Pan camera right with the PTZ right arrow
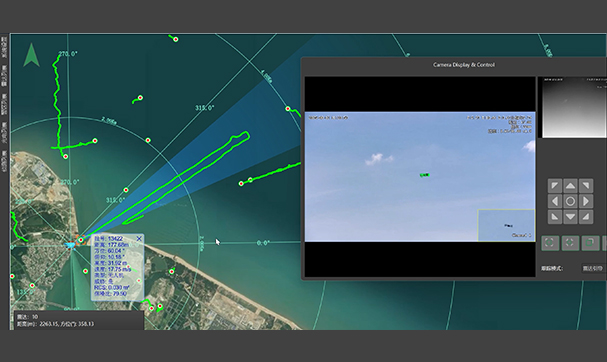The image size is (607, 362). pyautogui.click(x=586, y=201)
